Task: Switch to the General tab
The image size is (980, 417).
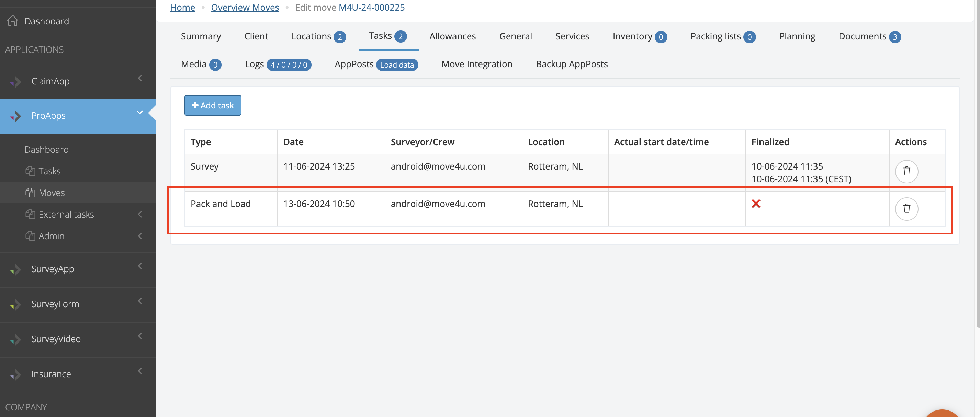Action: point(516,36)
